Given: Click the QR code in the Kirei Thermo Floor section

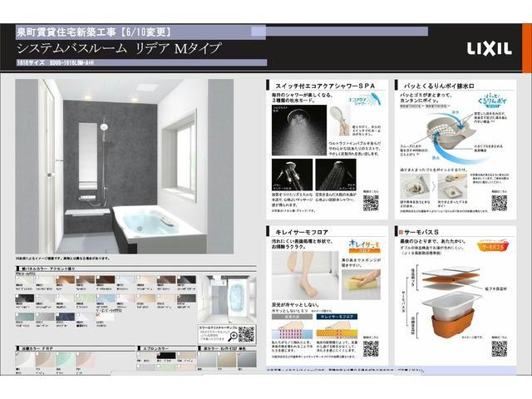Looking at the screenshot, I should (x=370, y=347).
